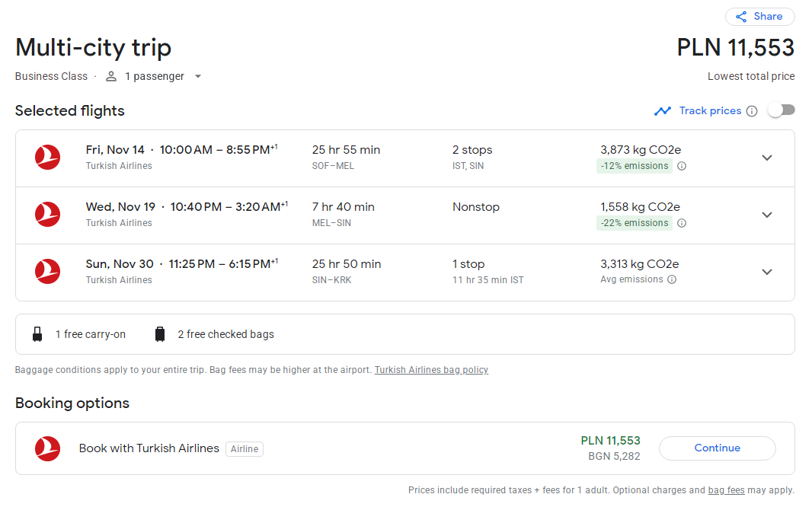
Task: Click info icon next to -12% emissions
Action: coord(682,166)
